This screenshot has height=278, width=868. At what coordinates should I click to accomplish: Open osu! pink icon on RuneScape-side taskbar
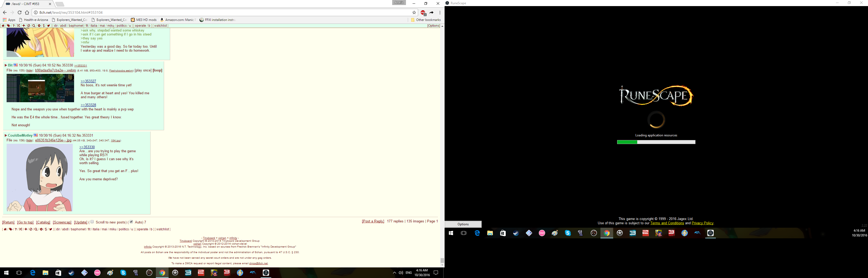[542, 233]
